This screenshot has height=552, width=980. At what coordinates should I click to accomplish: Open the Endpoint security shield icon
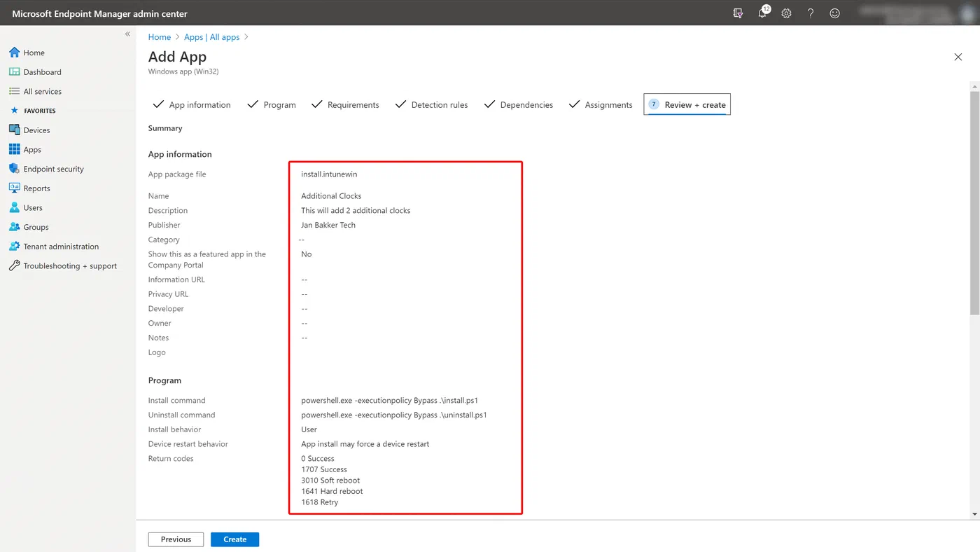click(x=14, y=169)
